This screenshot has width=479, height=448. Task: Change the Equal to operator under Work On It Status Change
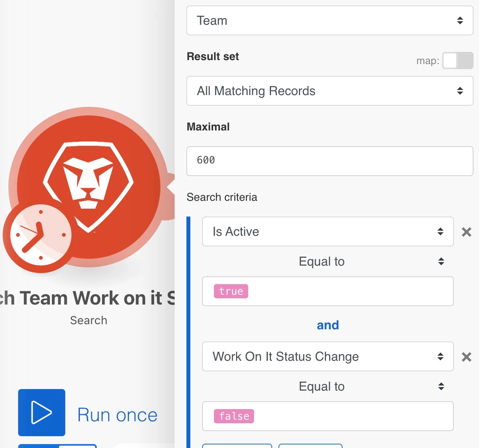(x=328, y=386)
